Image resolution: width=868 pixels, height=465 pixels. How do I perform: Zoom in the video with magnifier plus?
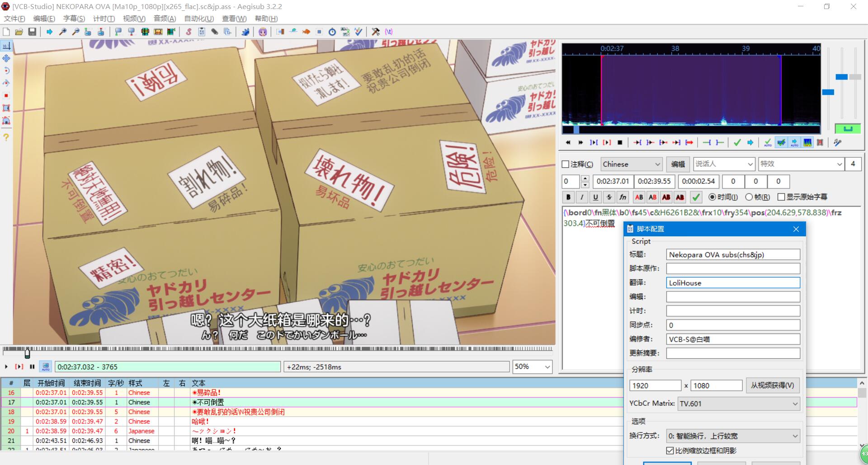tap(62, 32)
